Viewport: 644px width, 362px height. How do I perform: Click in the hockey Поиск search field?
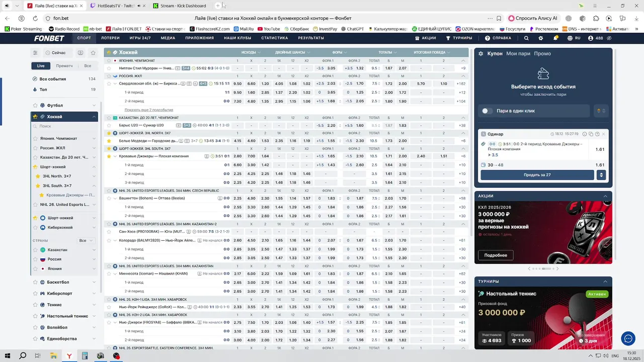click(x=64, y=127)
